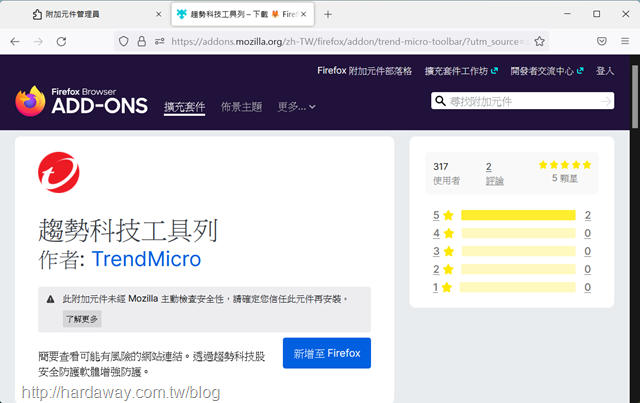Click 登入 to sign in
Image resolution: width=640 pixels, height=403 pixels.
[605, 71]
